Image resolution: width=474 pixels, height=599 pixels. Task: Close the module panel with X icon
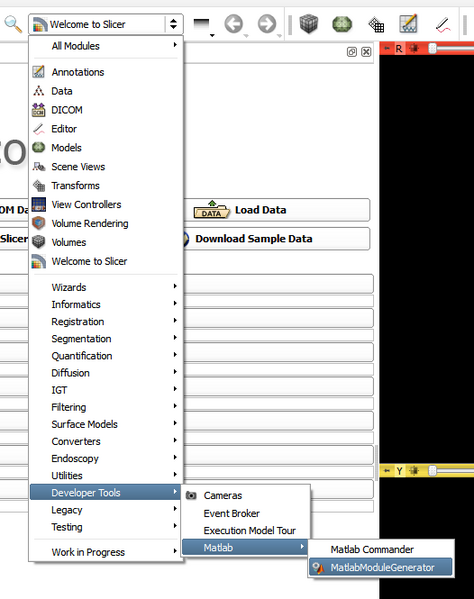(366, 52)
